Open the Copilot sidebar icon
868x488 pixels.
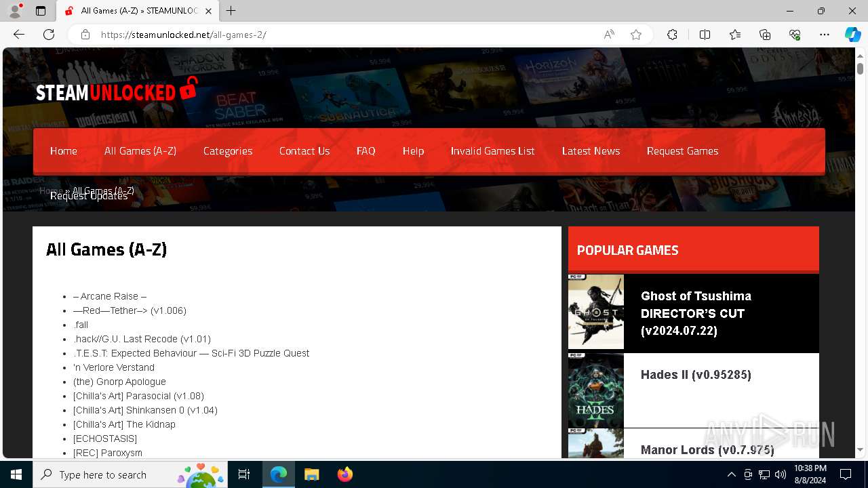pyautogui.click(x=852, y=35)
